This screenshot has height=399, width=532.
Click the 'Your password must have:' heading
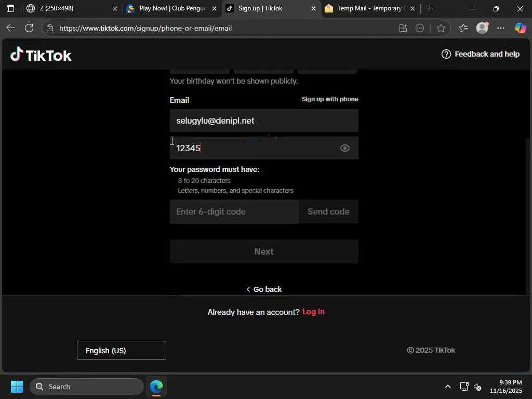click(x=215, y=169)
